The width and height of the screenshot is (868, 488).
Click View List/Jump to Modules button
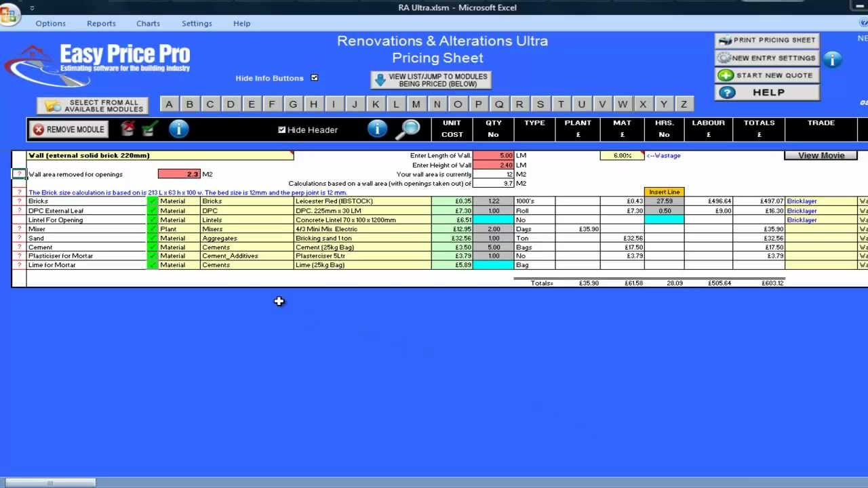pyautogui.click(x=431, y=80)
